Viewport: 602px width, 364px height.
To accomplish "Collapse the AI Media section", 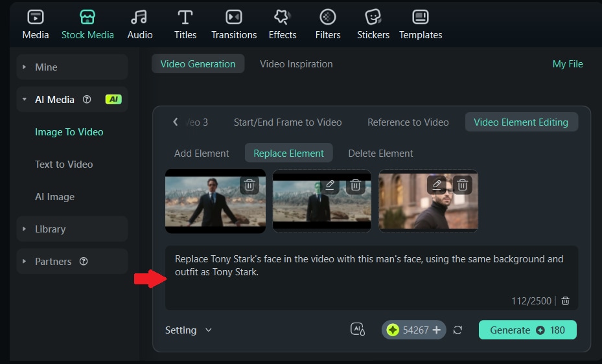I will pyautogui.click(x=25, y=99).
